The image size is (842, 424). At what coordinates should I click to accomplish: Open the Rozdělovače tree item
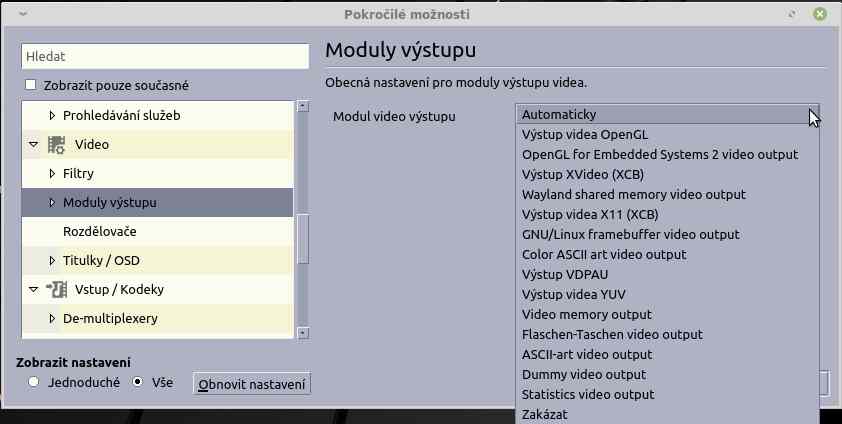click(100, 232)
